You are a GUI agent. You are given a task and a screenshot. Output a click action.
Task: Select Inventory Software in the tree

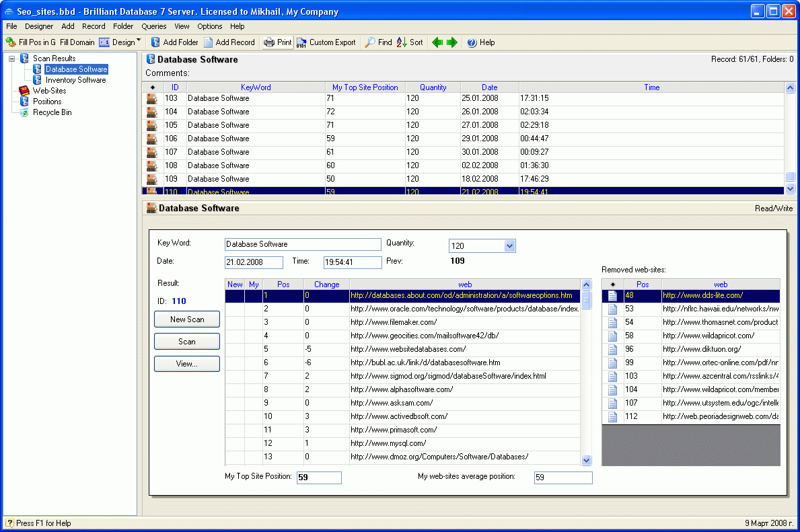75,80
